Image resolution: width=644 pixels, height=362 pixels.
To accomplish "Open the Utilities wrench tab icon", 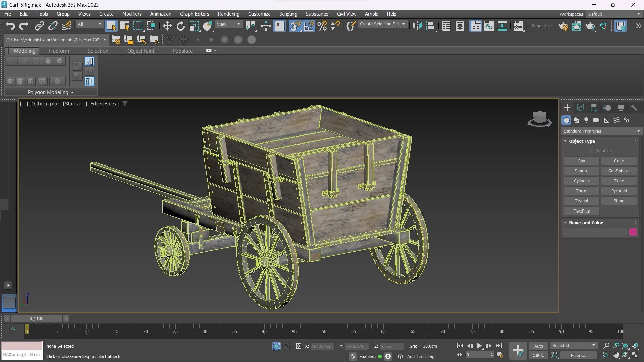I will [634, 108].
